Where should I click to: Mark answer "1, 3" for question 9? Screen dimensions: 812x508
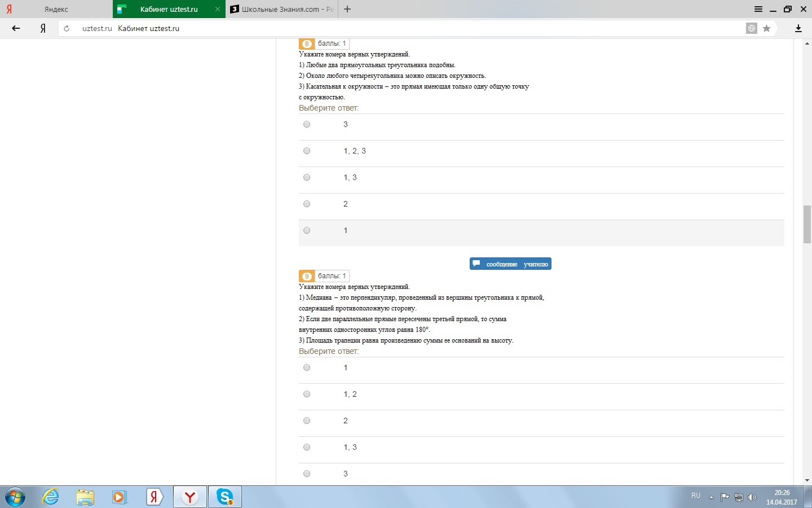tap(307, 447)
